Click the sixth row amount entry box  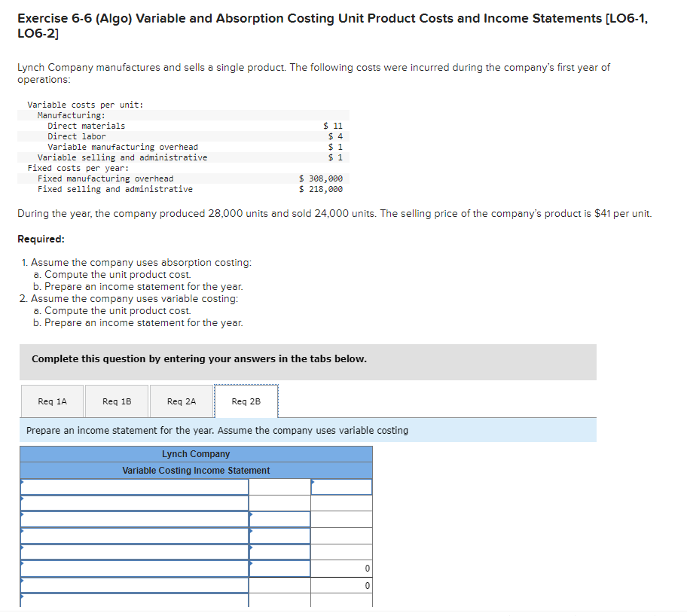click(279, 567)
